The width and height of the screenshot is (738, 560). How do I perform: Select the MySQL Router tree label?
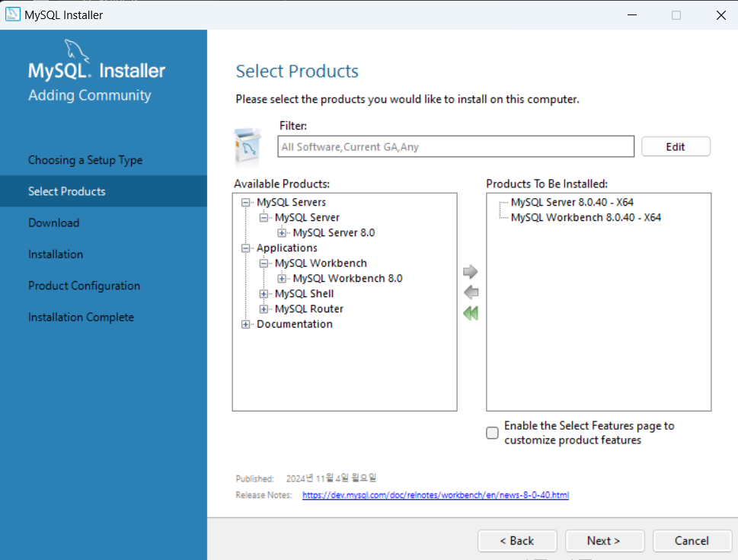(309, 309)
